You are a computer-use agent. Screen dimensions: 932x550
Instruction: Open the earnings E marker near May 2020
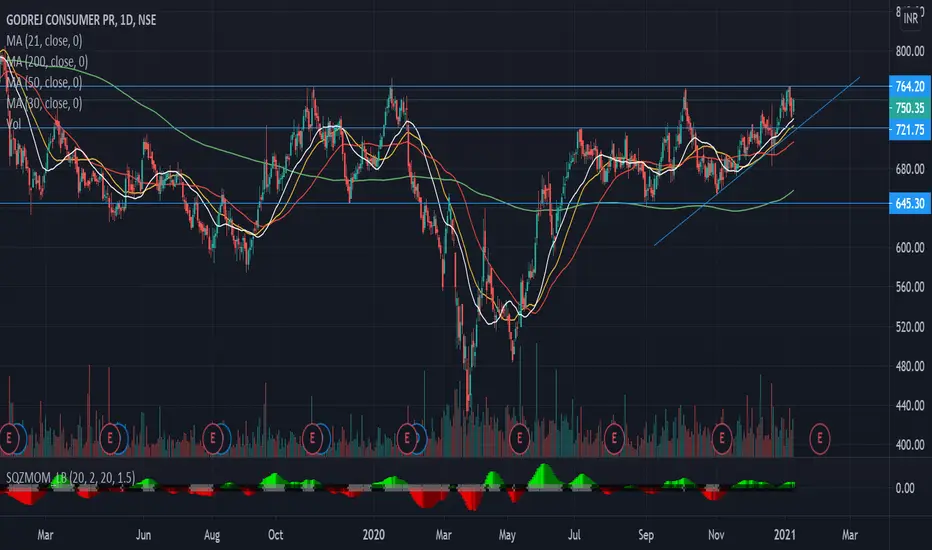519,439
